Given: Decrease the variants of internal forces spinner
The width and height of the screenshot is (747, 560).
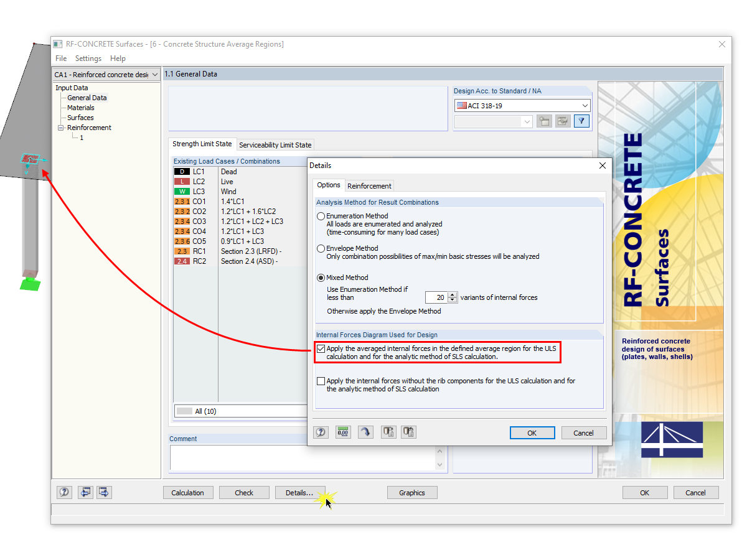Looking at the screenshot, I should (453, 301).
